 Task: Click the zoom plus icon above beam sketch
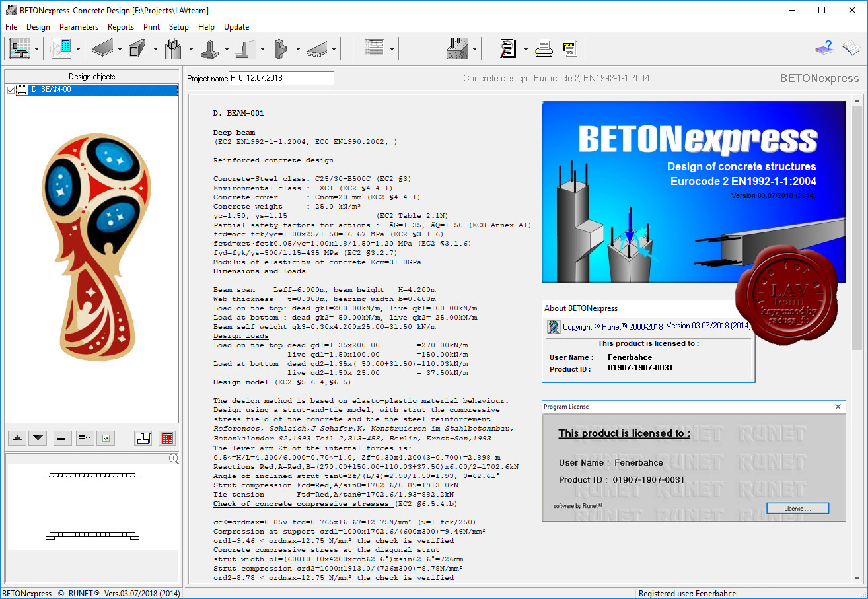click(x=174, y=458)
